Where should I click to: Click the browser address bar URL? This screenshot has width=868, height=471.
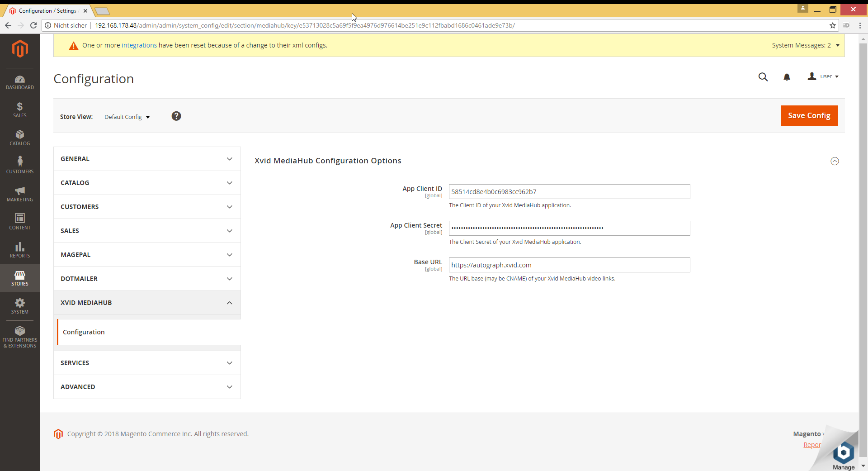tap(305, 25)
